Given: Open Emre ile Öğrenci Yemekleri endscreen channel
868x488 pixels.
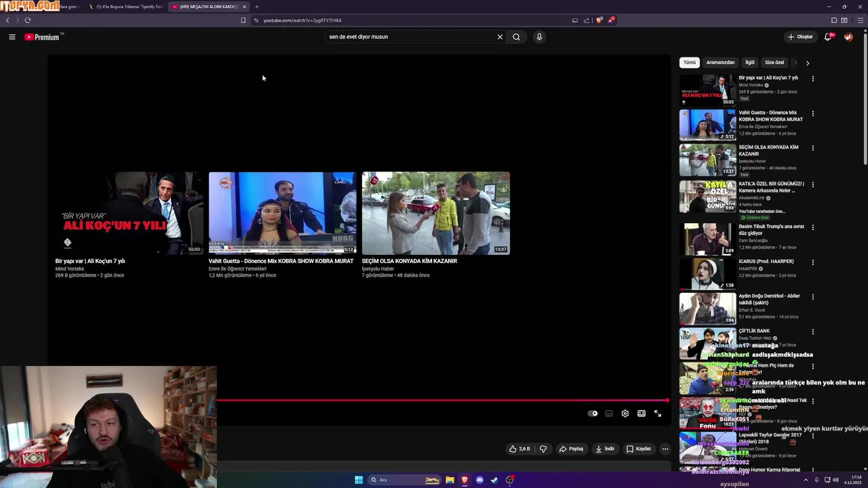Looking at the screenshot, I should 237,268.
